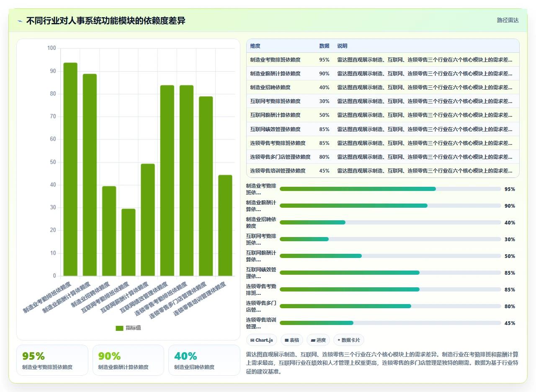This screenshot has width=536, height=392.
Task: Click the 100 label on the chart y-axis
Action: tap(52, 48)
